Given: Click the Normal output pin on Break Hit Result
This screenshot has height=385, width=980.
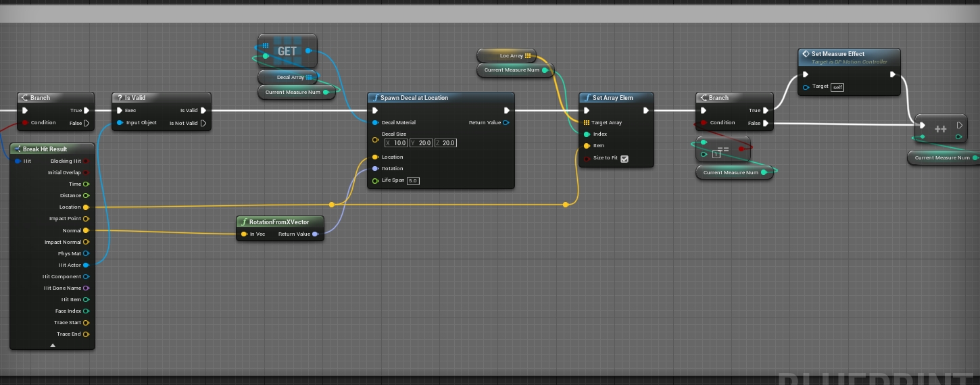Looking at the screenshot, I should [x=86, y=230].
